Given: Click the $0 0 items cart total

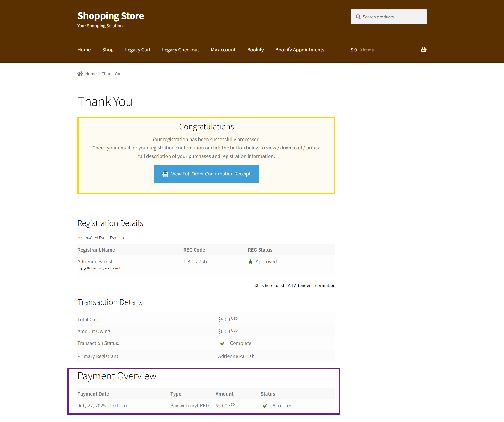Looking at the screenshot, I should point(362,50).
